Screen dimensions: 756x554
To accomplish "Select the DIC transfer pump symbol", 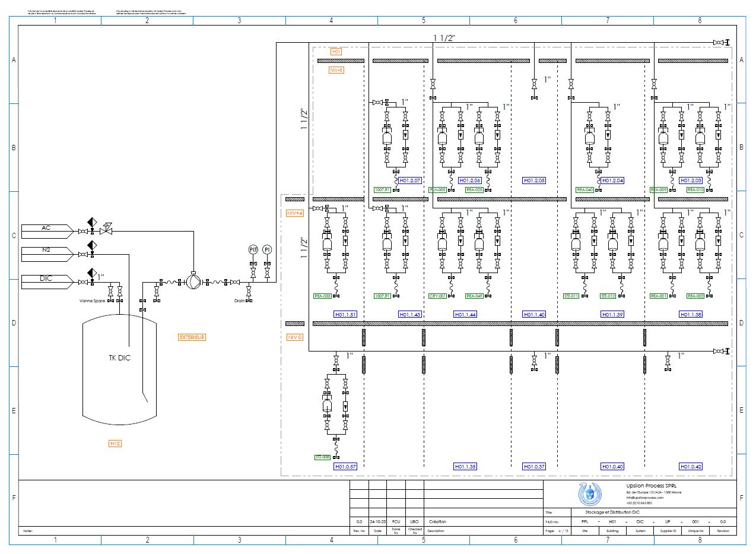I will 193,281.
